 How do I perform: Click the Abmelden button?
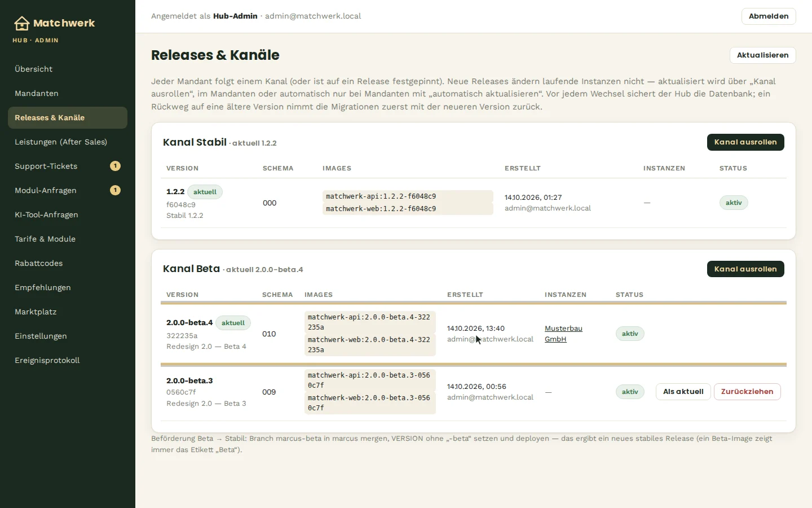tap(769, 16)
